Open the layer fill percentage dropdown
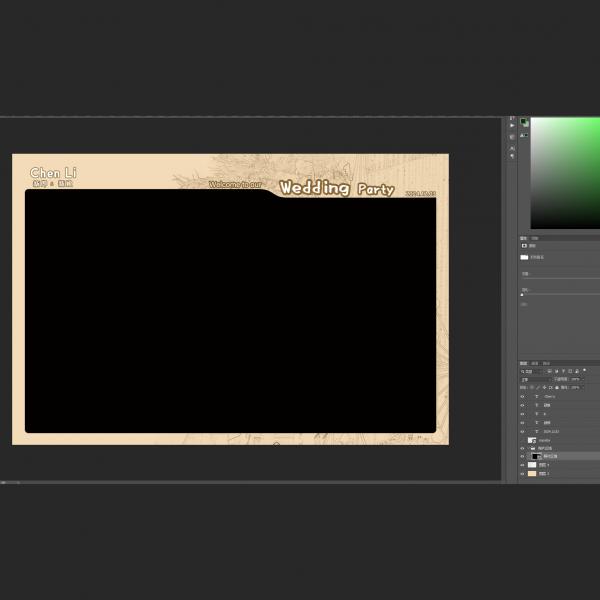 tap(576, 388)
